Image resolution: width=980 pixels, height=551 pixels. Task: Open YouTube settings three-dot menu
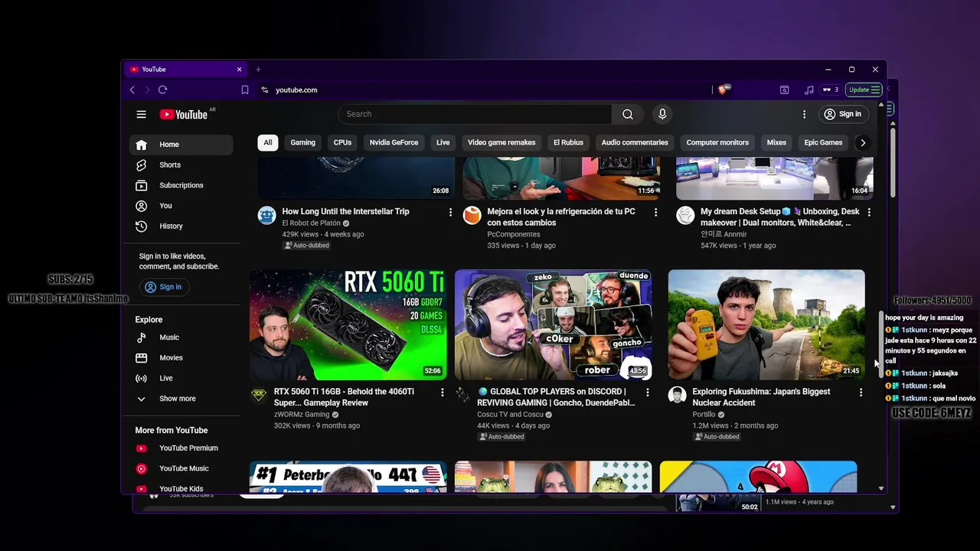(804, 114)
